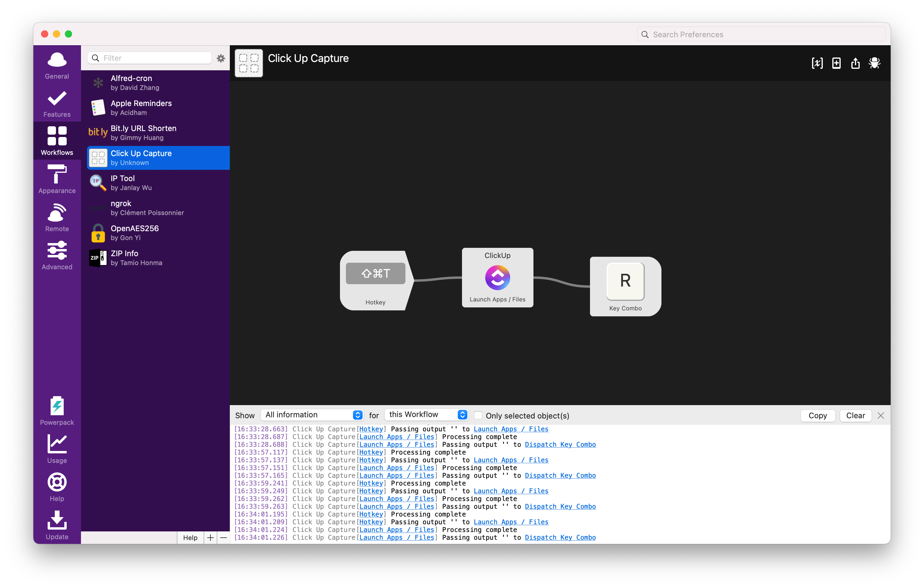Image resolution: width=924 pixels, height=588 pixels.
Task: Open the workflow variables [x] editor
Action: click(817, 63)
